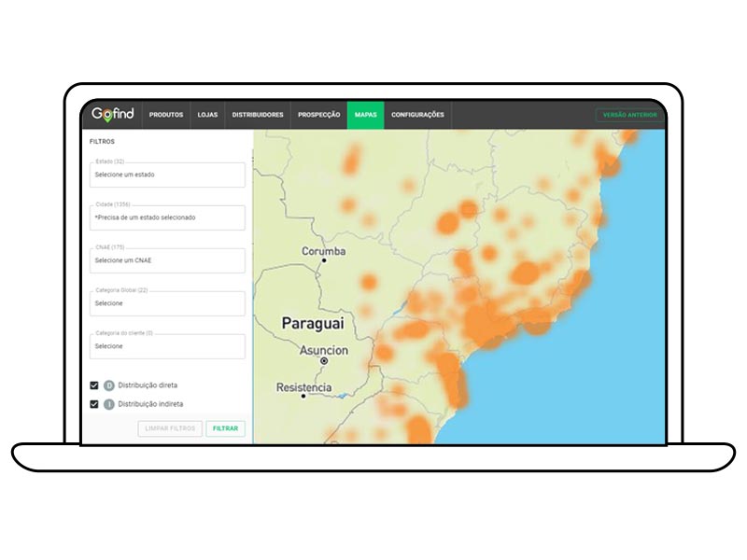Click the Gofind logo
747x560 pixels.
113,114
